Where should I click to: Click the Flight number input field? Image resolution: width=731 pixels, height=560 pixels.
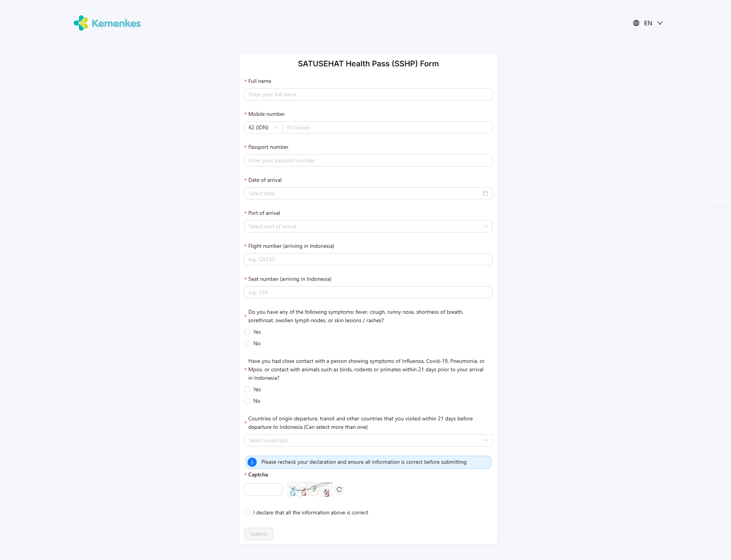click(368, 259)
